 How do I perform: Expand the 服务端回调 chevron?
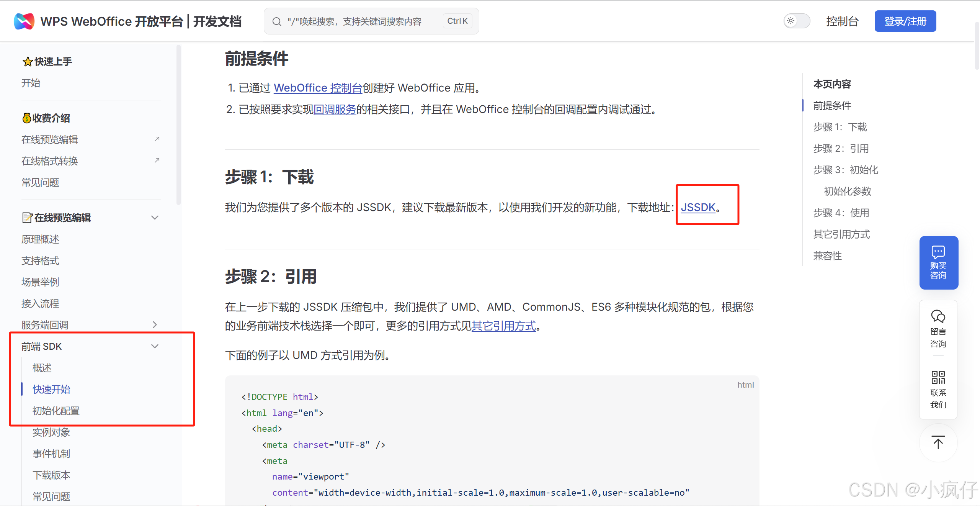click(x=155, y=325)
